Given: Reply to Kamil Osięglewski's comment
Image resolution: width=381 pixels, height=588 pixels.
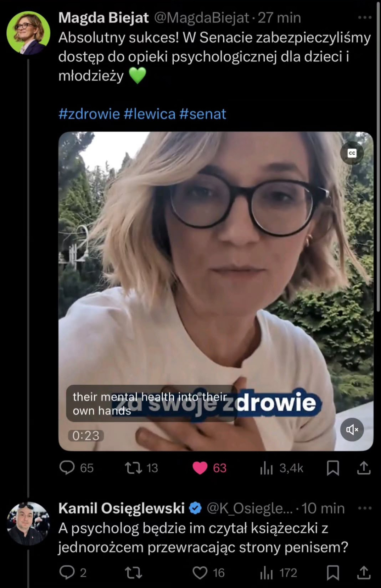Looking at the screenshot, I should 67,572.
